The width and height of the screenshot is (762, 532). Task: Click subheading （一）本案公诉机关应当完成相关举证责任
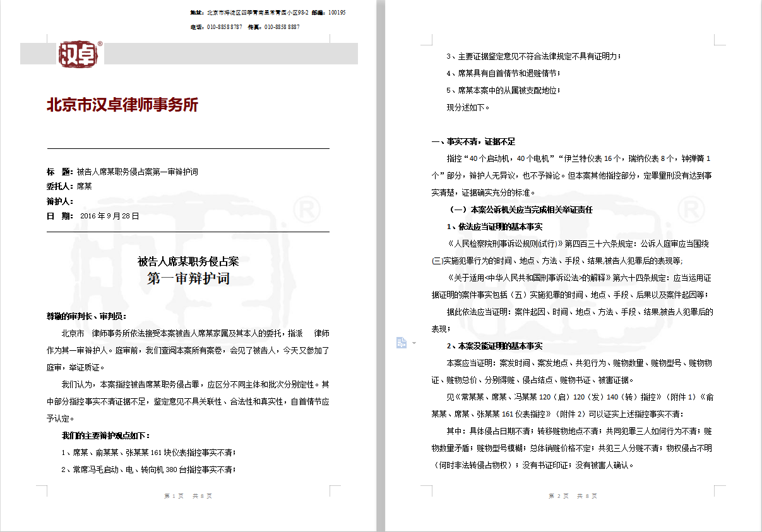tap(521, 210)
